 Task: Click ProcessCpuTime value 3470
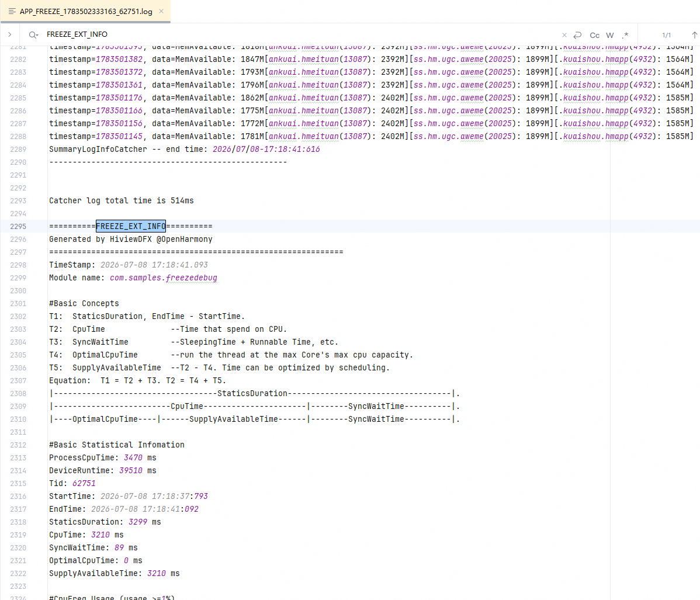133,458
